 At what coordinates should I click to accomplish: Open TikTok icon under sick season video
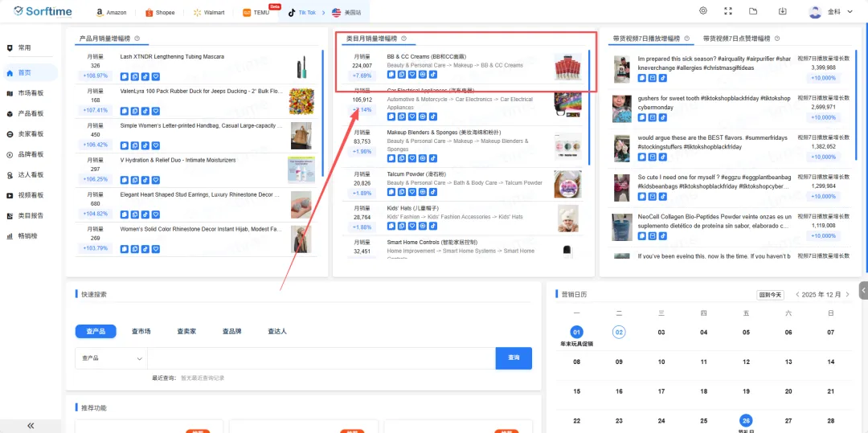(662, 79)
